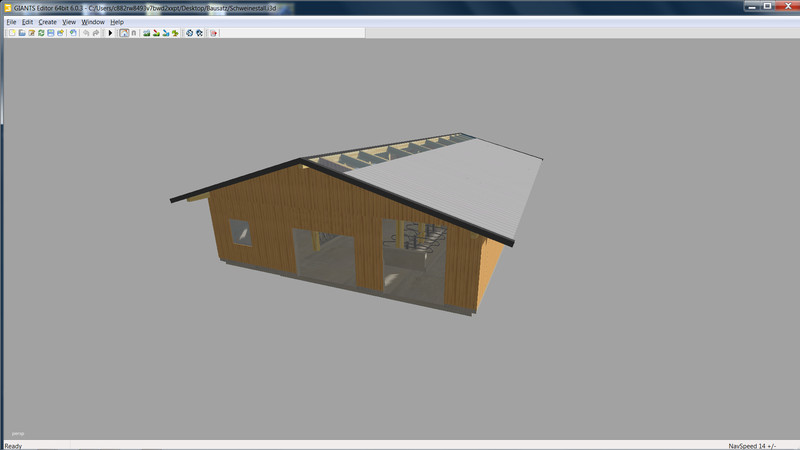Open the File menu
Image resolution: width=800 pixels, height=450 pixels.
[x=11, y=21]
